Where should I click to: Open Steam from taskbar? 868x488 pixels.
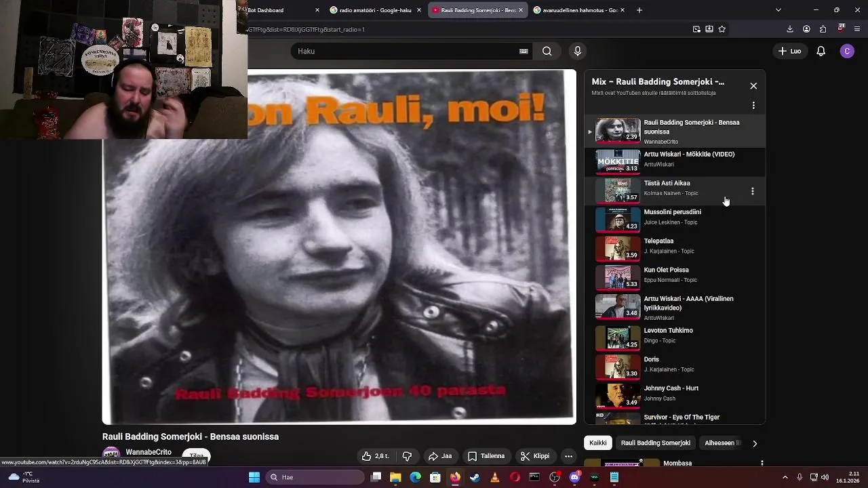click(x=475, y=477)
